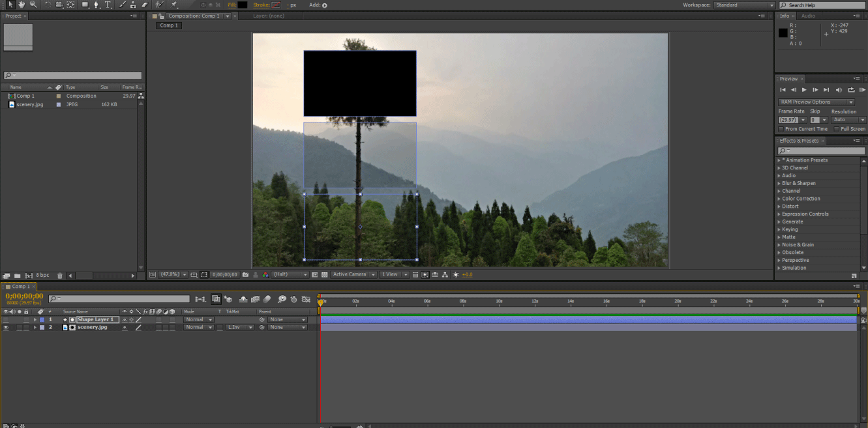Toggle Frame Blending for the composition
The width and height of the screenshot is (868, 428).
point(255,299)
